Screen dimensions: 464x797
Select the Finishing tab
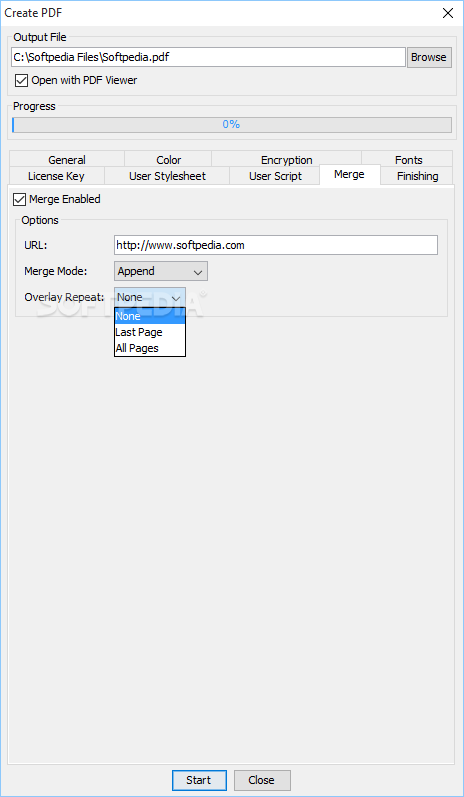click(417, 176)
